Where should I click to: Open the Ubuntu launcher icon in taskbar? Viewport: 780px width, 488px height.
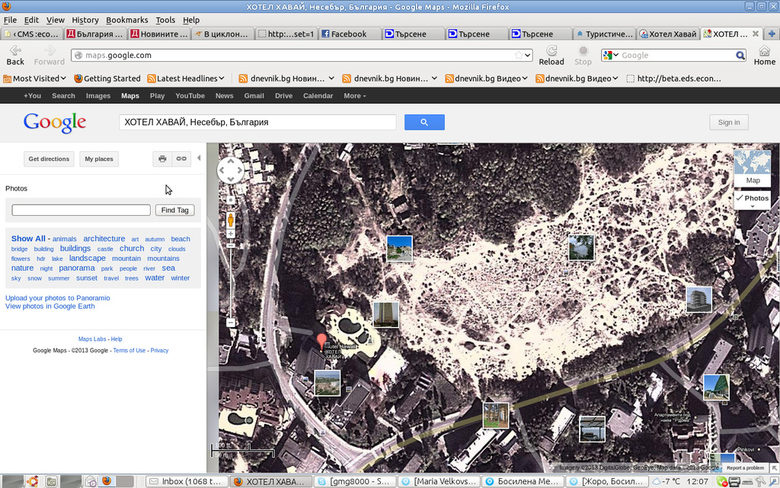pyautogui.click(x=32, y=481)
